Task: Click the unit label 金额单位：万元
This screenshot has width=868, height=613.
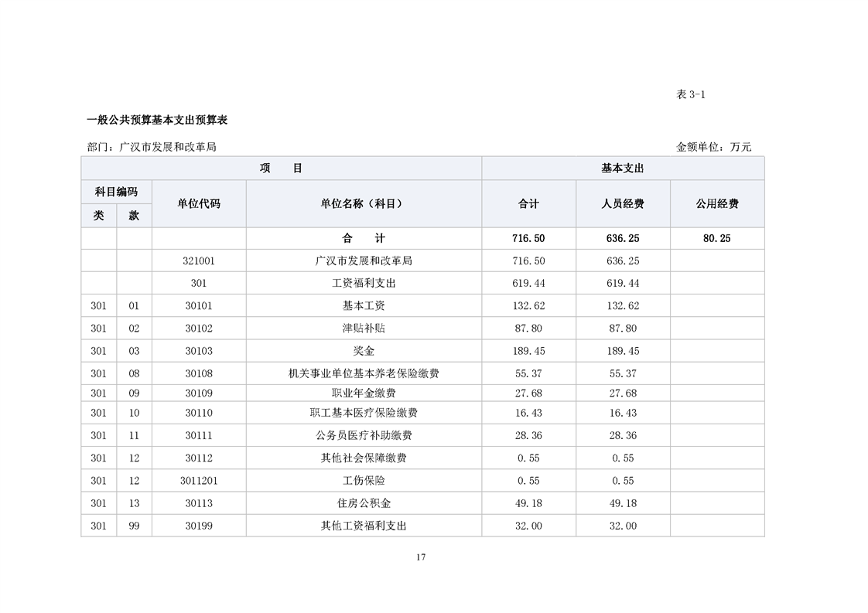Action: click(x=713, y=147)
